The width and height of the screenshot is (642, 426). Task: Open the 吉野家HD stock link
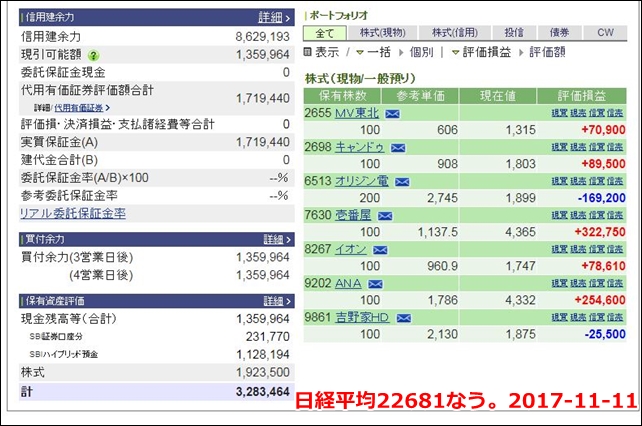coord(362,317)
